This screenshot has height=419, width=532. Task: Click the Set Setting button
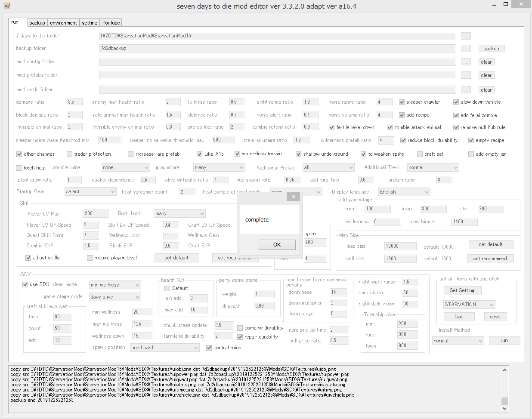(462, 290)
